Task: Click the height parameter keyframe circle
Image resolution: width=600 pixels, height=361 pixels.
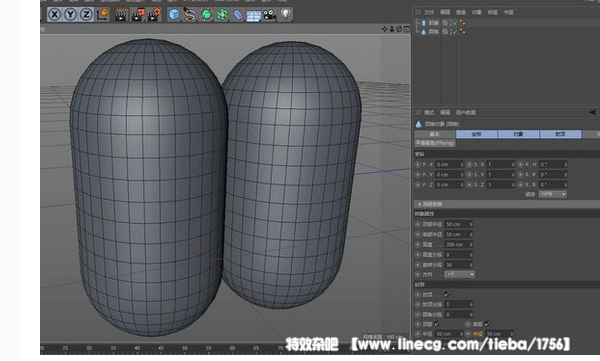Action: coord(418,245)
